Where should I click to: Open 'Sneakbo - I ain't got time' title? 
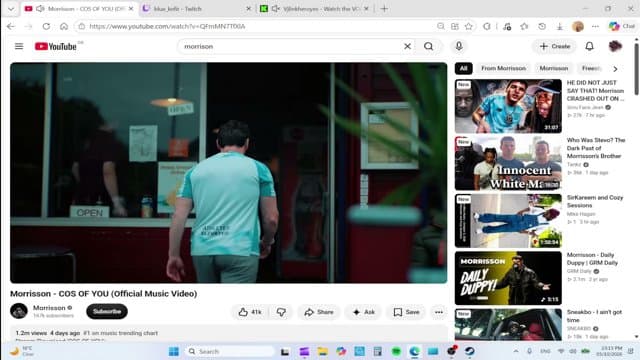(594, 316)
